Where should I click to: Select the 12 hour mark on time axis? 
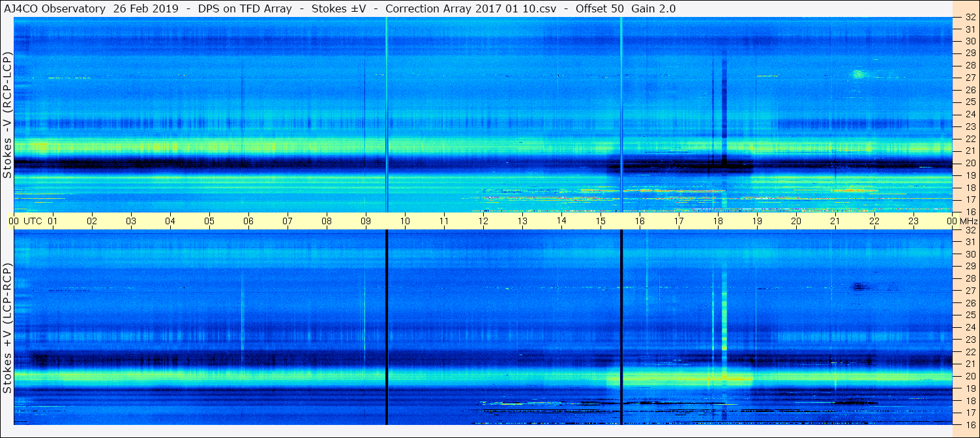coord(483,221)
